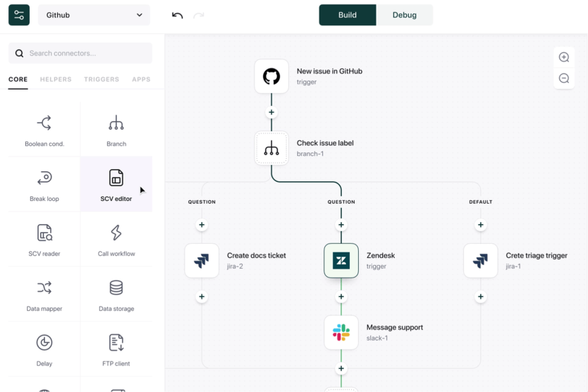The width and height of the screenshot is (588, 392).
Task: Select the HELPERS tab
Action: (x=56, y=80)
